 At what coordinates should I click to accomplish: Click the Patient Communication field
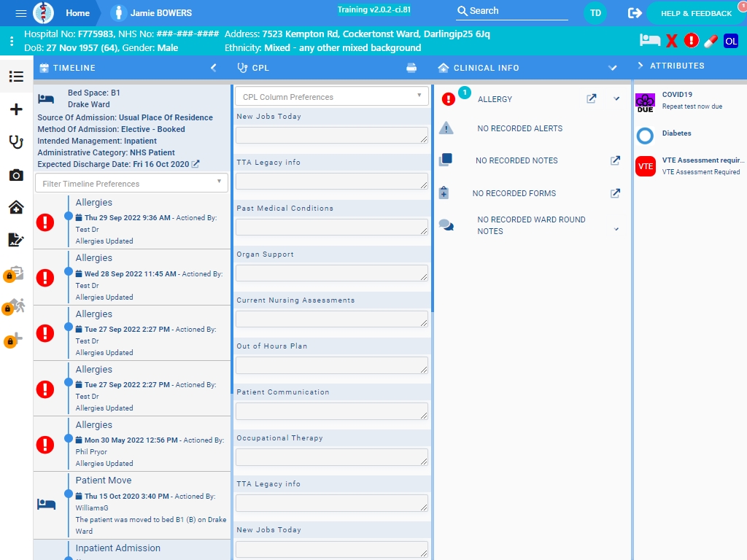(332, 411)
